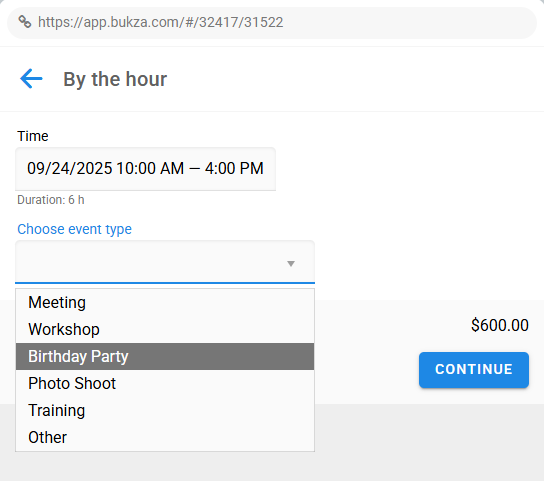The height and width of the screenshot is (481, 544).
Task: Click the Duration: 6 h text
Action: pos(51,200)
